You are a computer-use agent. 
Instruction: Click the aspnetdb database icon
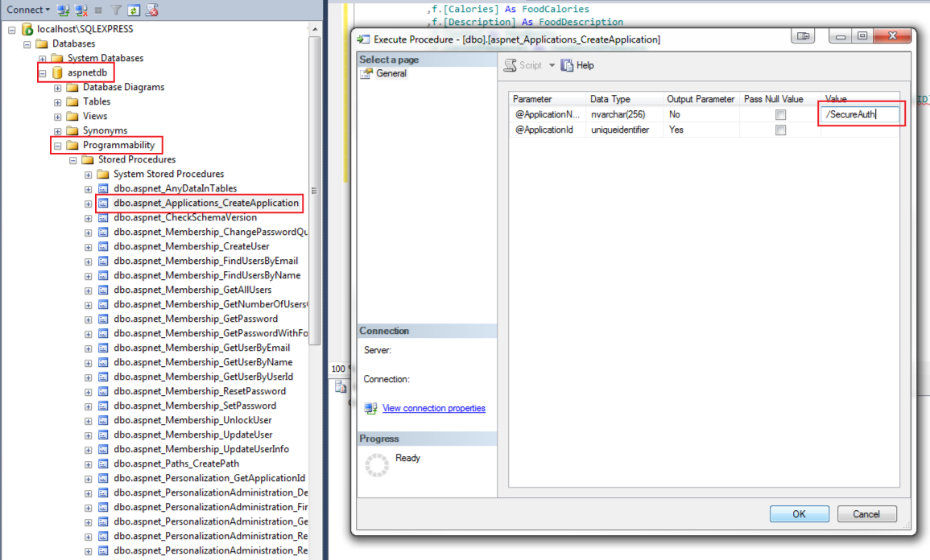[x=56, y=72]
